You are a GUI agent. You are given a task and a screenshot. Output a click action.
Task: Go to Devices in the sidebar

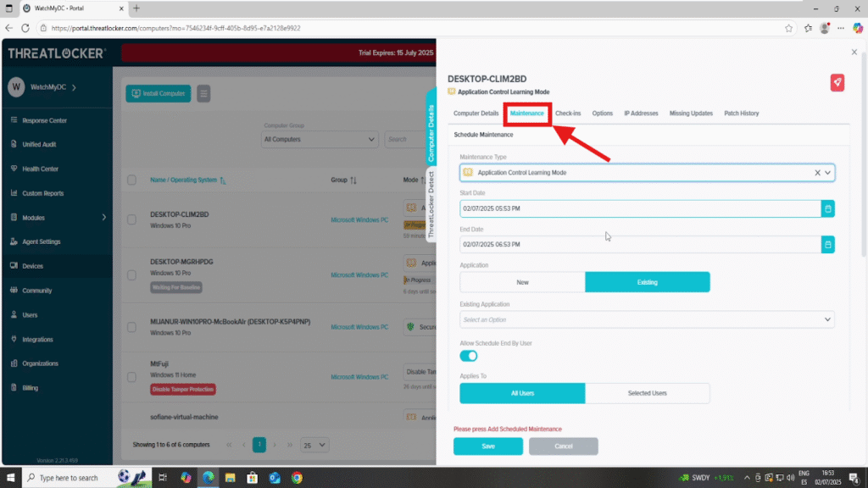32,266
